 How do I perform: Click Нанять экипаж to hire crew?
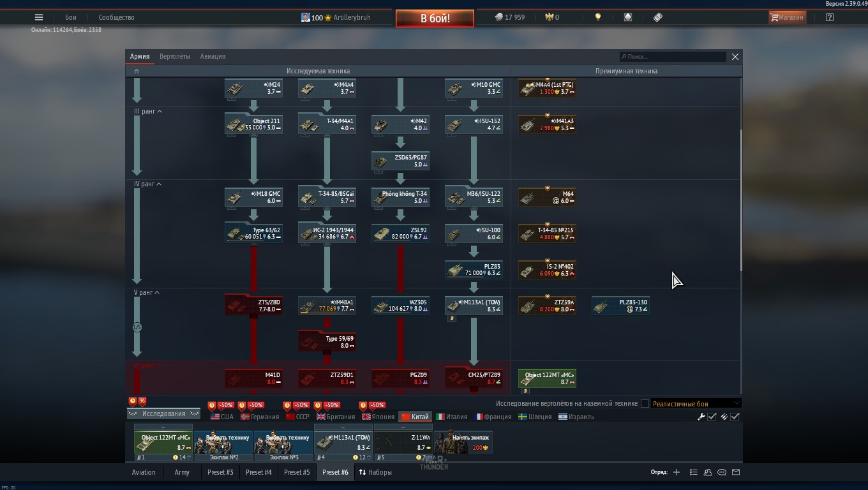[x=463, y=442]
